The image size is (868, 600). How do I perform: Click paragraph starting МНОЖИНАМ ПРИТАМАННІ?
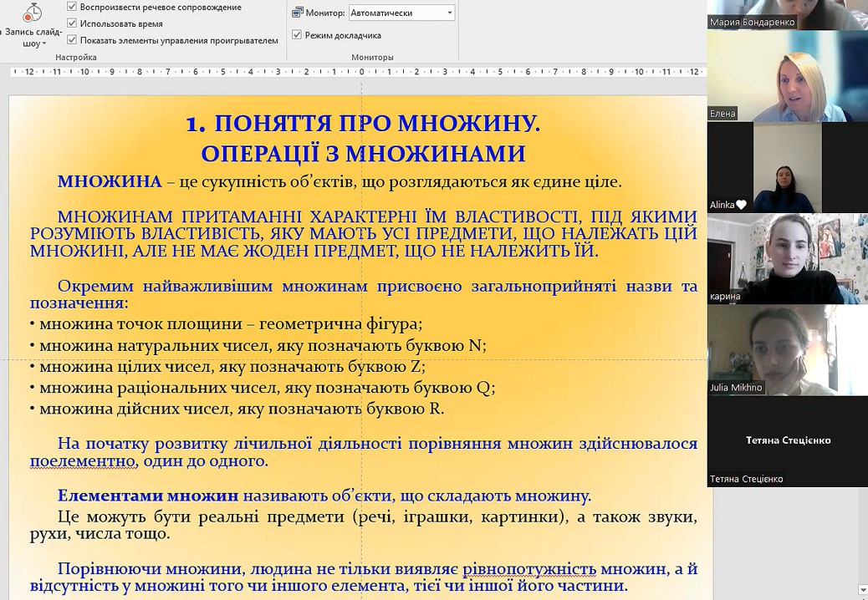click(364, 233)
